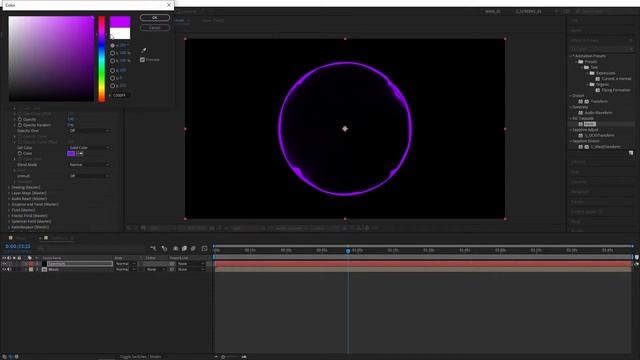Viewport: 640px width, 360px height.
Task: Select the G green radio button
Action: point(112,78)
